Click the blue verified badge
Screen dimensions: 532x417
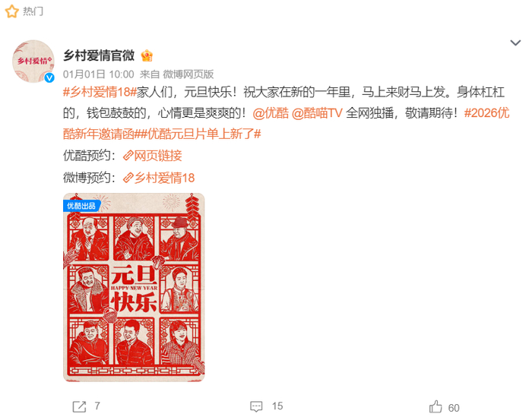pyautogui.click(x=49, y=78)
